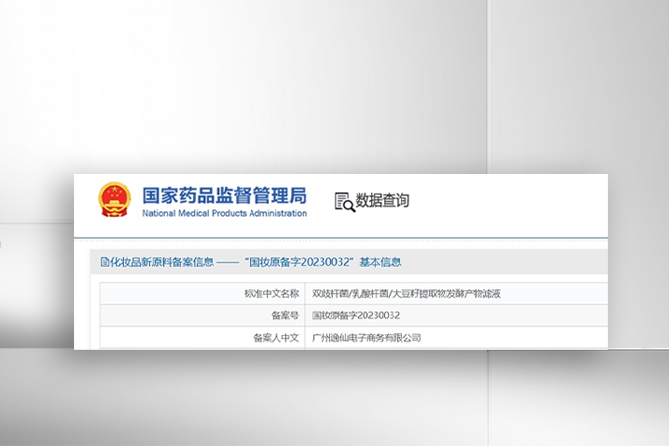The height and width of the screenshot is (446, 669).
Task: Click the 化妆品新原料备案信息 heading
Action: (162, 262)
